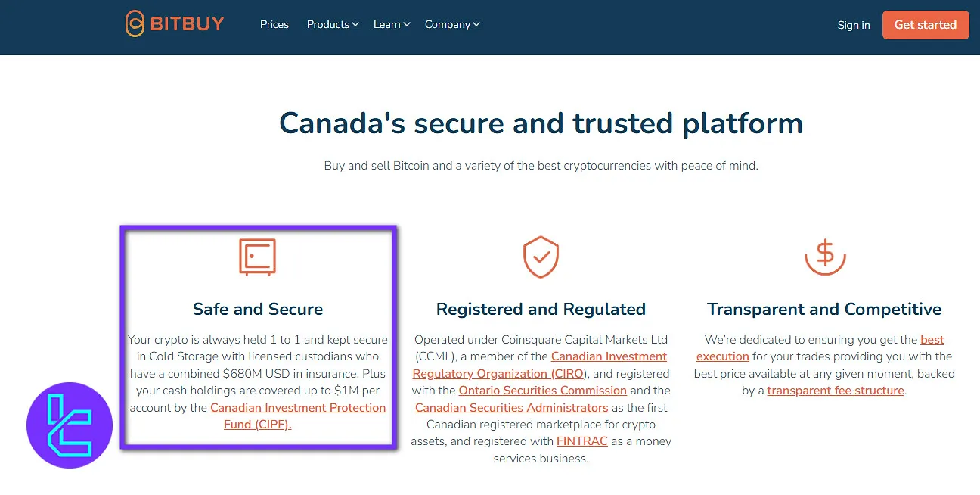Image resolution: width=980 pixels, height=495 pixels.
Task: Click the Registered and Regulated heading
Action: (x=541, y=309)
